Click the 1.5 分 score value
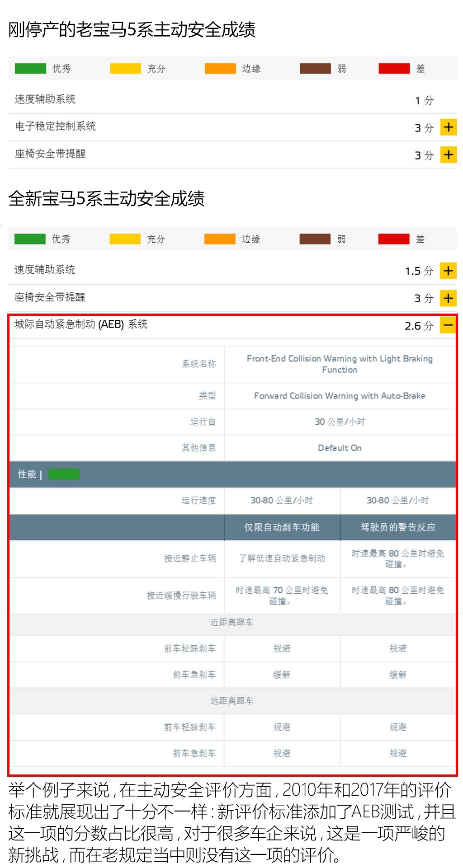The image size is (463, 868). 419,271
